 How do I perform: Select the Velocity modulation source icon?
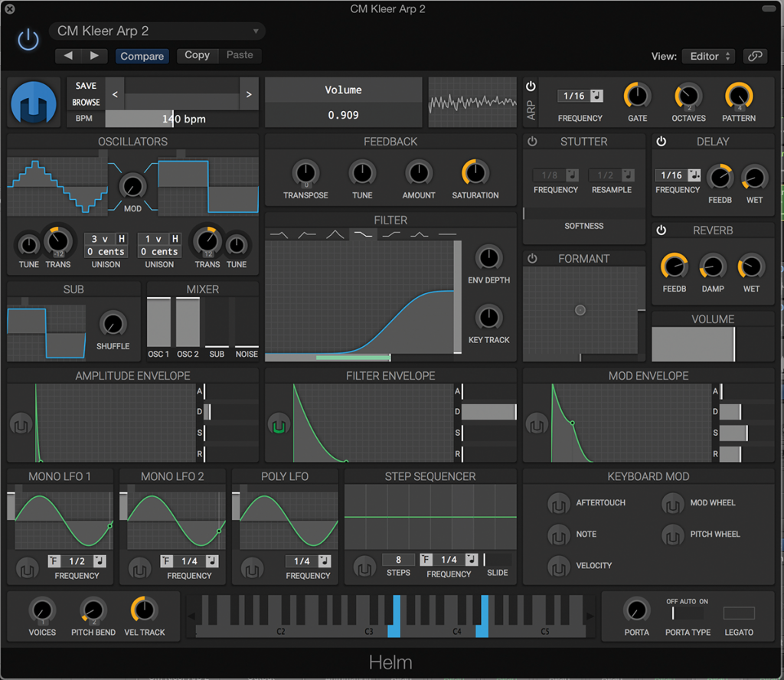(x=558, y=567)
